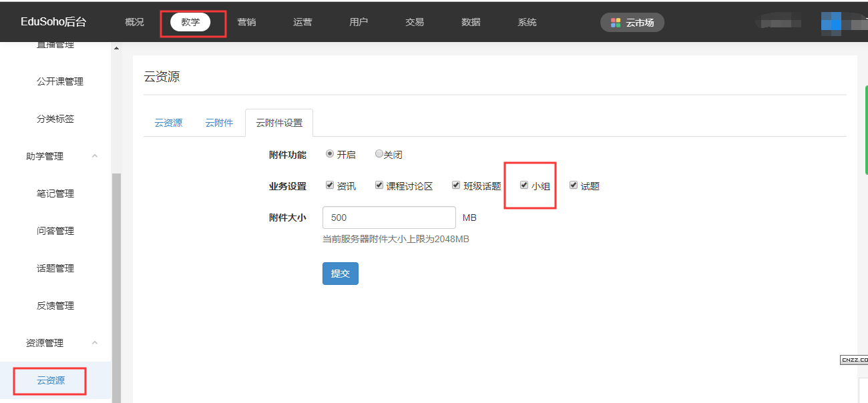Click the 附件大小 input field

(x=389, y=218)
